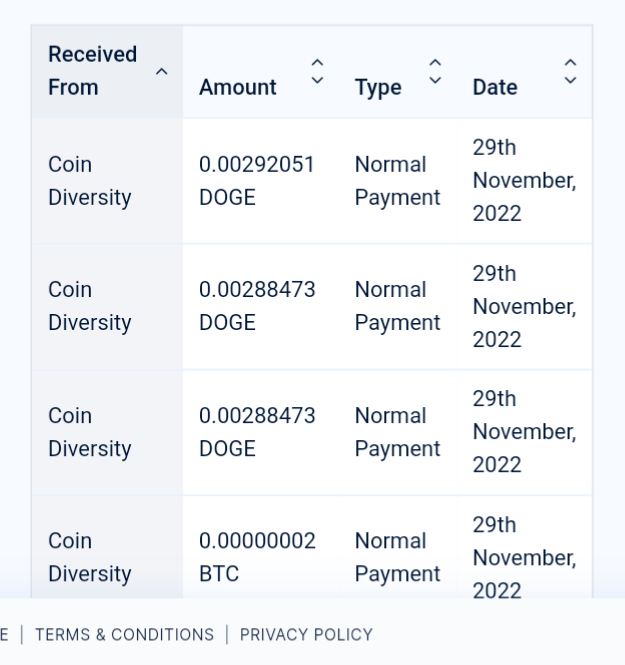
Task: Click the 0.00292051 DOGE amount cell
Action: pos(257,181)
